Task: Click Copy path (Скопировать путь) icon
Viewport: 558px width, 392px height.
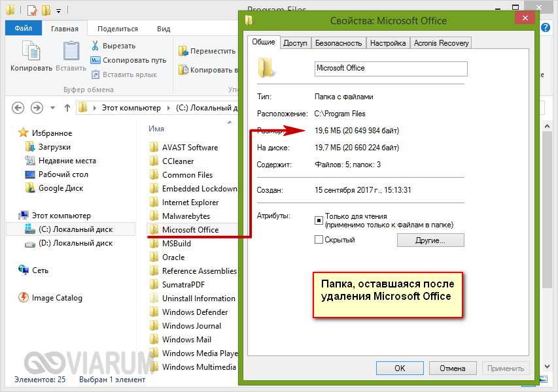Action: 95,60
